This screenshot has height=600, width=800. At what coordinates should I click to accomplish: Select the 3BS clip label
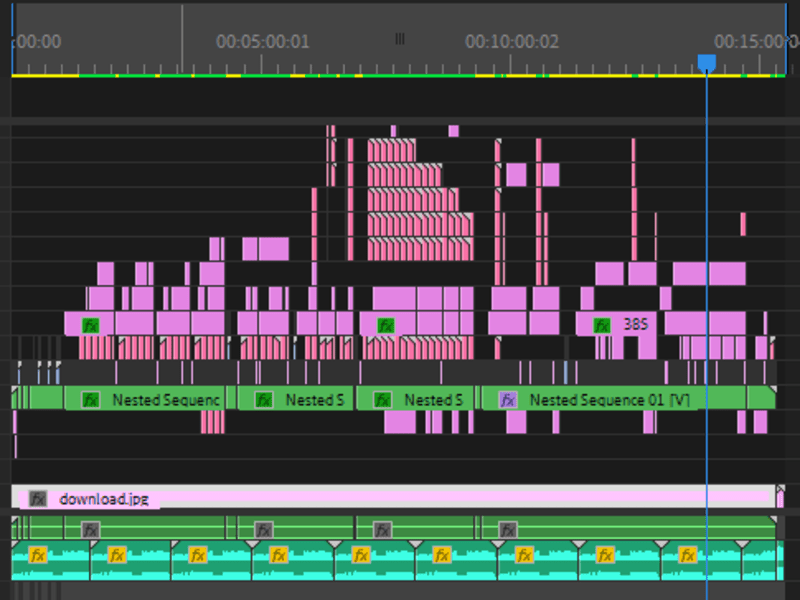[636, 324]
